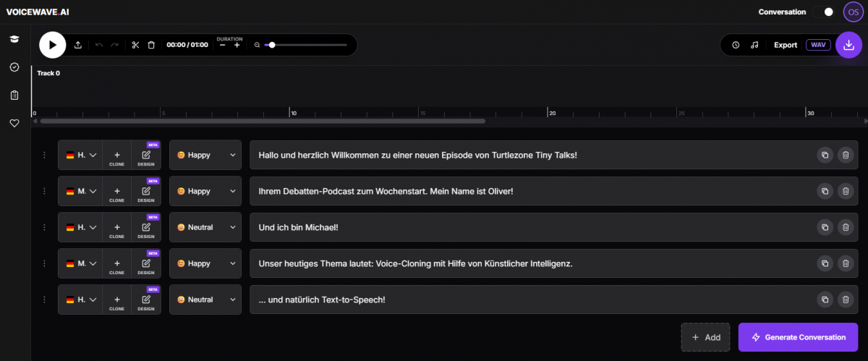Screen dimensions: 868x361
Task: Open voice dropdown on the 'Hallo und herzlich' row
Action: [80, 155]
